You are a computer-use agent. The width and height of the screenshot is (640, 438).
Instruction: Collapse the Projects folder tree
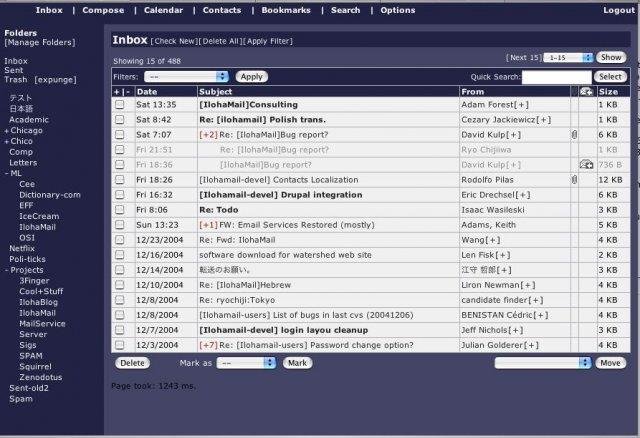coord(7,270)
